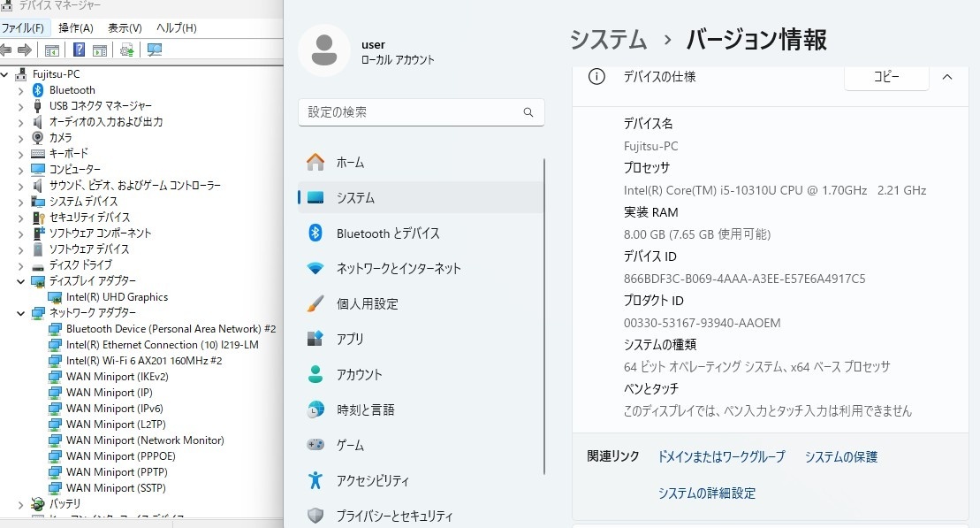
Task: Open 個人用設定 personalization settings
Action: click(x=421, y=304)
